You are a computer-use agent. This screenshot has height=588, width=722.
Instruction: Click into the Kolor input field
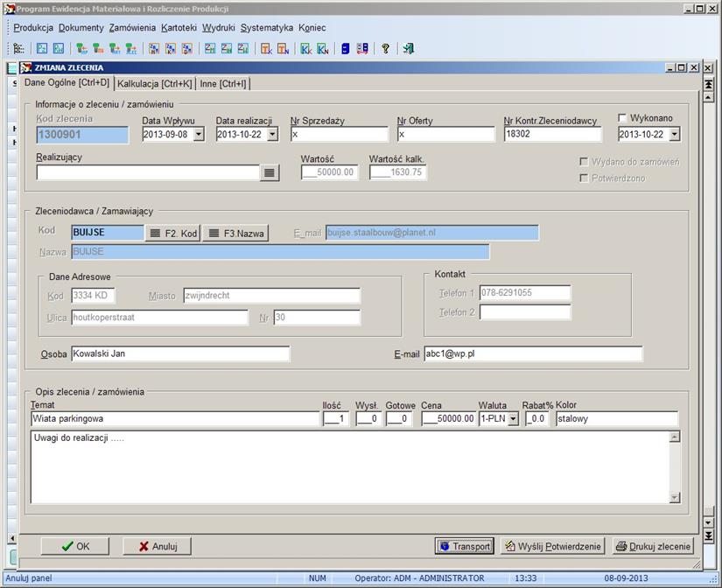coord(616,419)
